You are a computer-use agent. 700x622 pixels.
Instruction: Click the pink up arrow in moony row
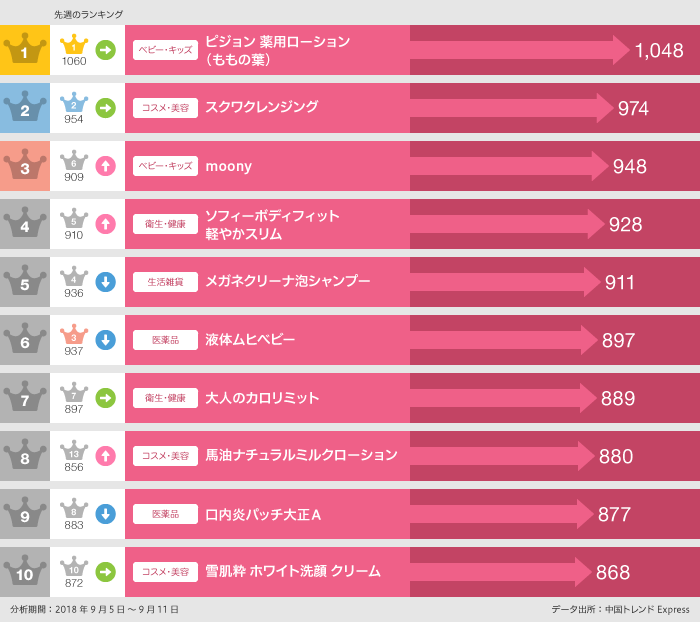105,166
